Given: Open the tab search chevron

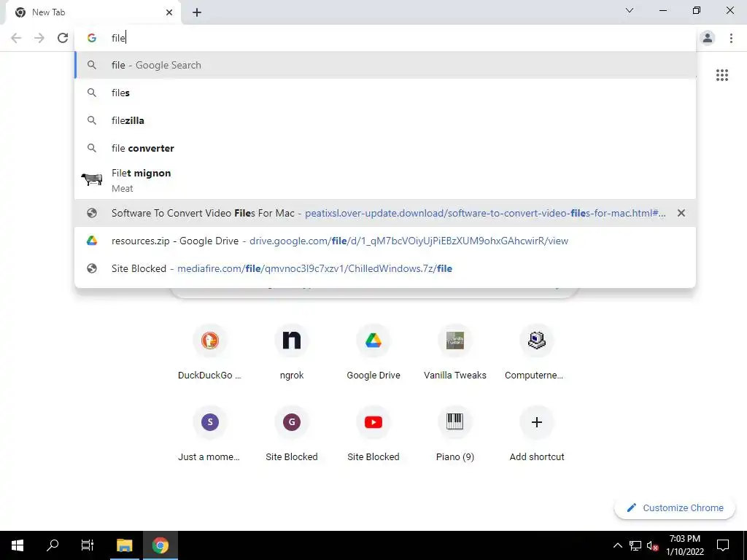Looking at the screenshot, I should (x=630, y=10).
